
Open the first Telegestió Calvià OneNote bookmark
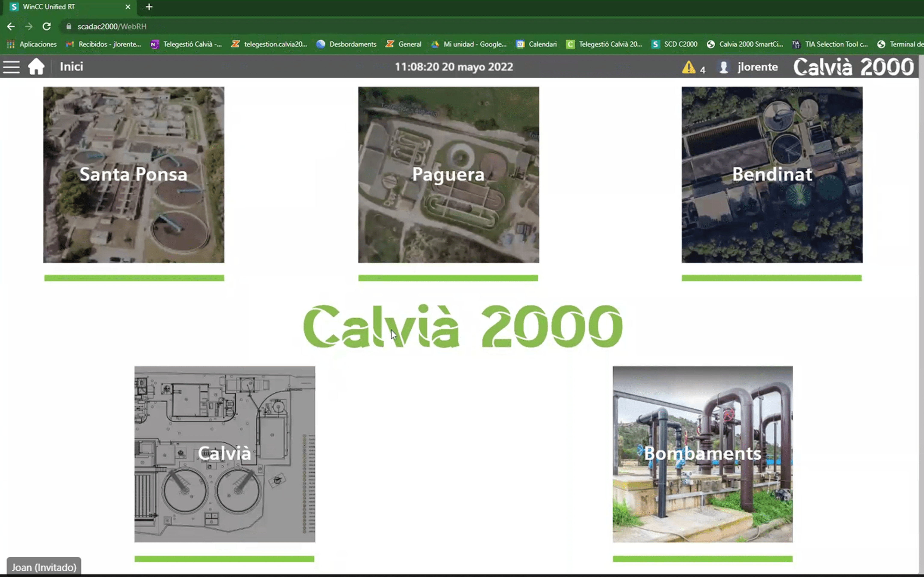pos(186,44)
